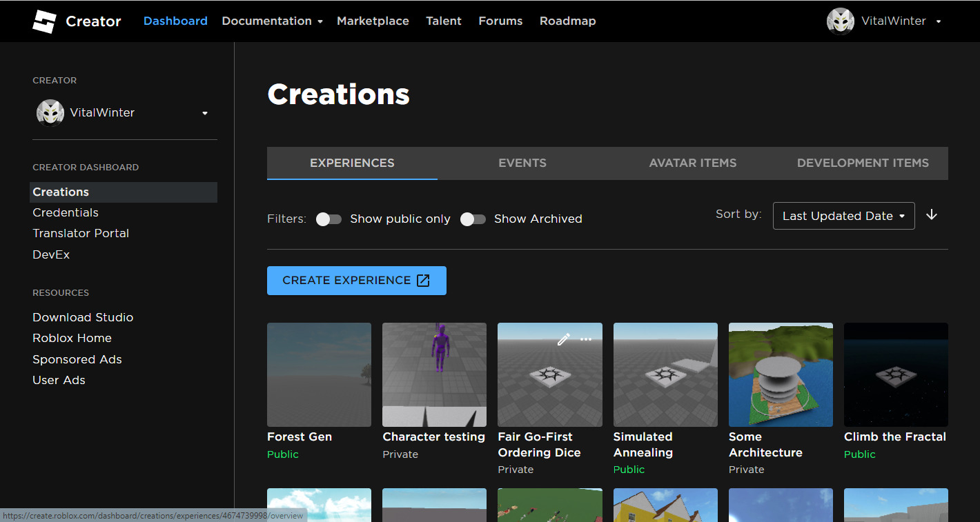The width and height of the screenshot is (980, 522).
Task: Click the VitalWinter avatar in sidebar
Action: (50, 113)
